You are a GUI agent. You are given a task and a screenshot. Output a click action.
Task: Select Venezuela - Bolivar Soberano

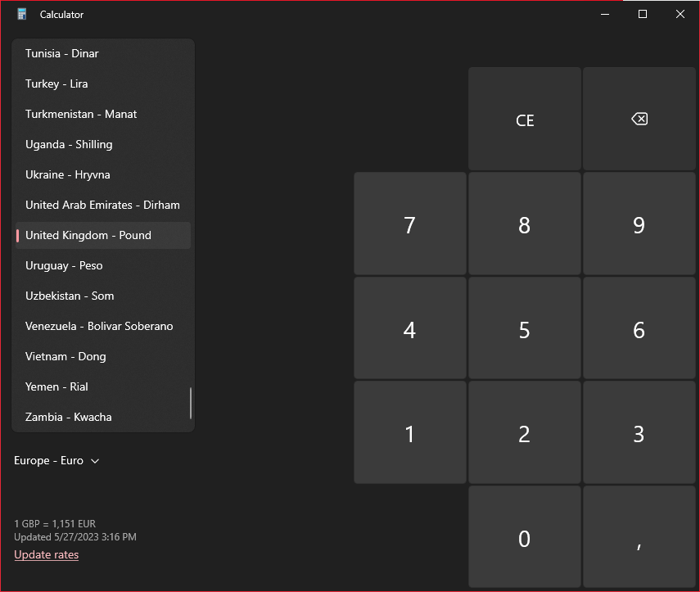pos(99,326)
